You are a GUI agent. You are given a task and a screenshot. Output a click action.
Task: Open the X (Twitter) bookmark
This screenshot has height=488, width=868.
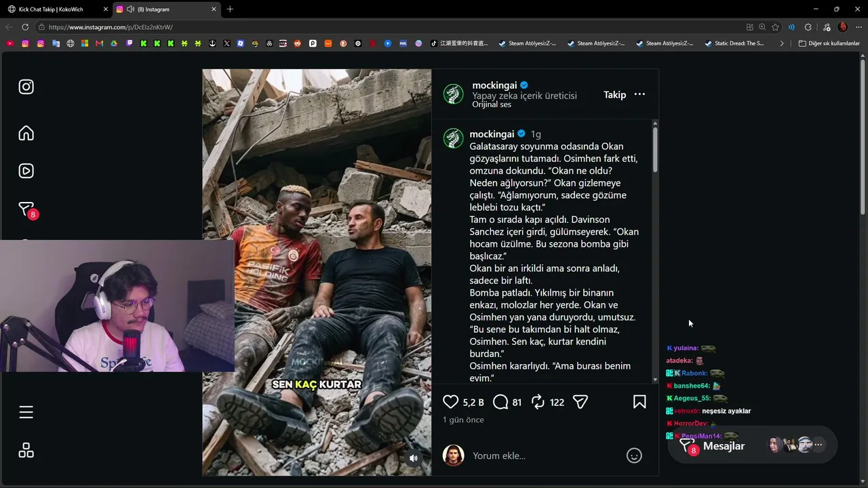click(x=226, y=43)
